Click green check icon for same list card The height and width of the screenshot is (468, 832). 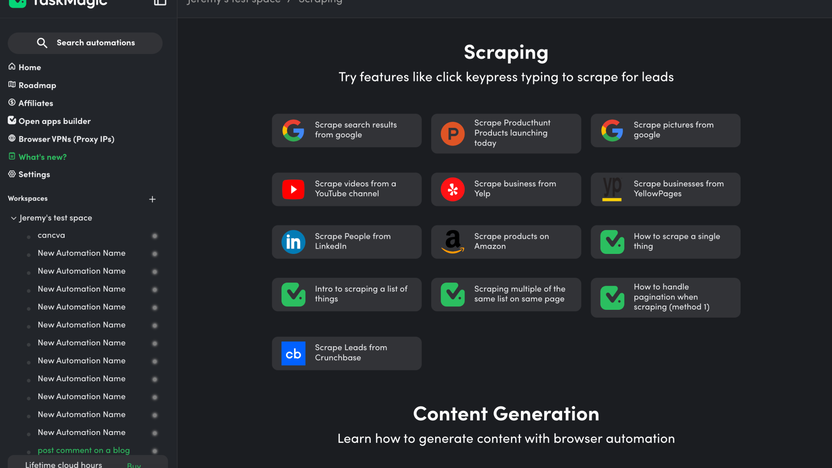point(453,294)
